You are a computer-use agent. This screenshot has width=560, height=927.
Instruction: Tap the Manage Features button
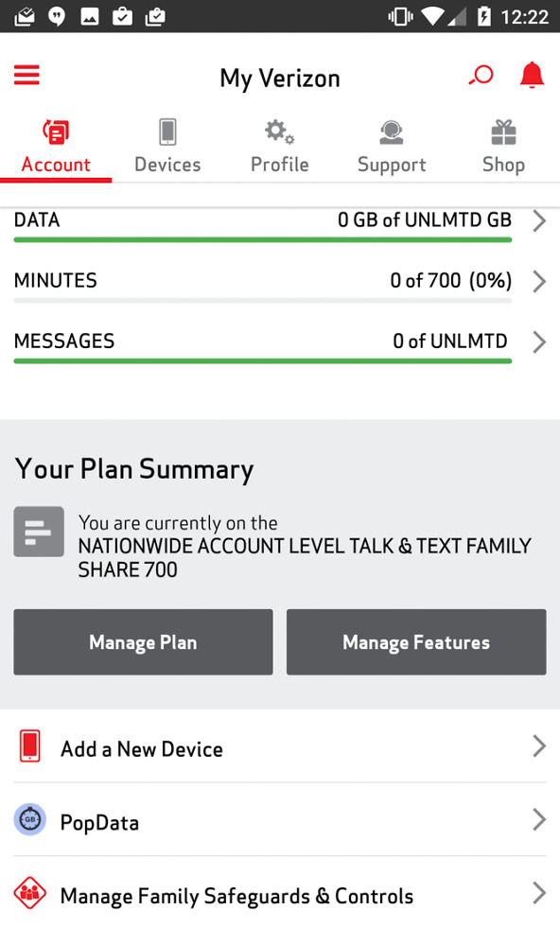coord(416,641)
